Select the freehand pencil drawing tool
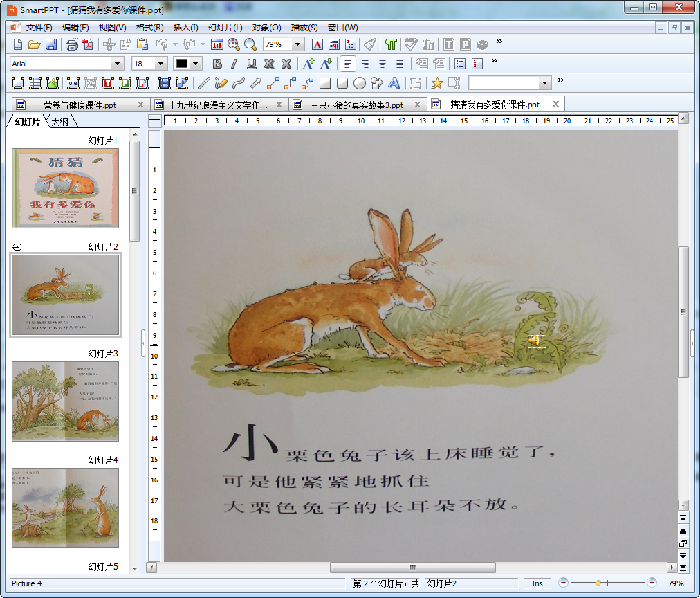Screen dimensions: 700x598 coord(221,83)
